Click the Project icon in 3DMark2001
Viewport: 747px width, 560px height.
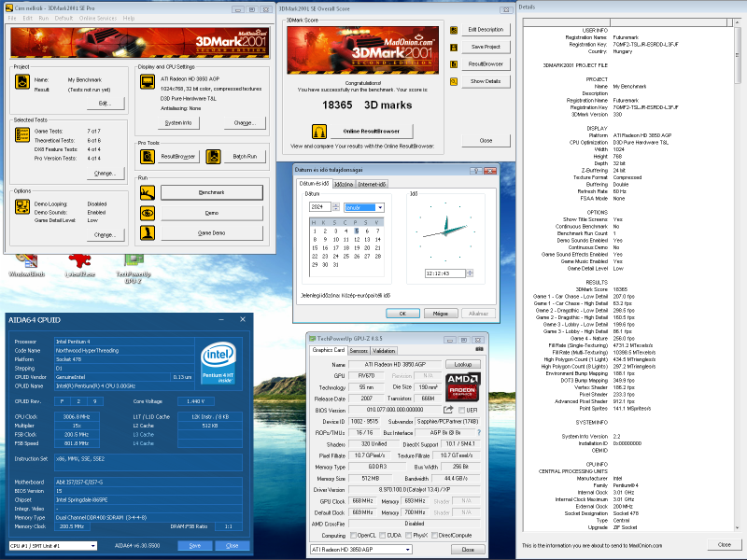[x=22, y=82]
